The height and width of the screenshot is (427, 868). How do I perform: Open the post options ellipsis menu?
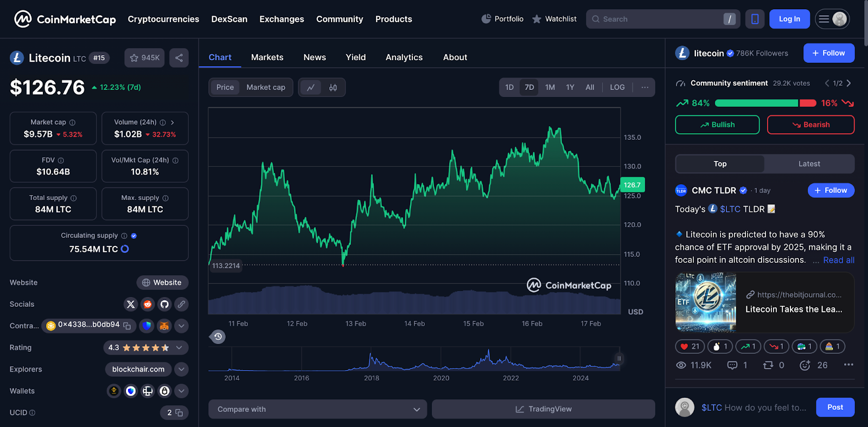[848, 365]
